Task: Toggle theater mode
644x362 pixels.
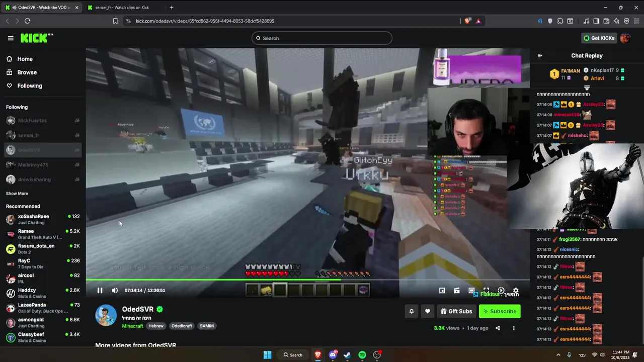Action: tap(471, 290)
